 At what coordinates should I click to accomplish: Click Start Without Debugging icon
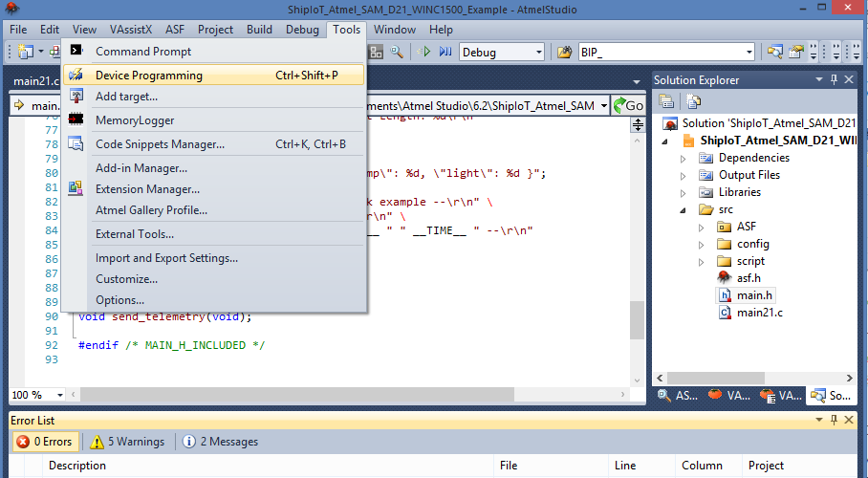pos(445,52)
